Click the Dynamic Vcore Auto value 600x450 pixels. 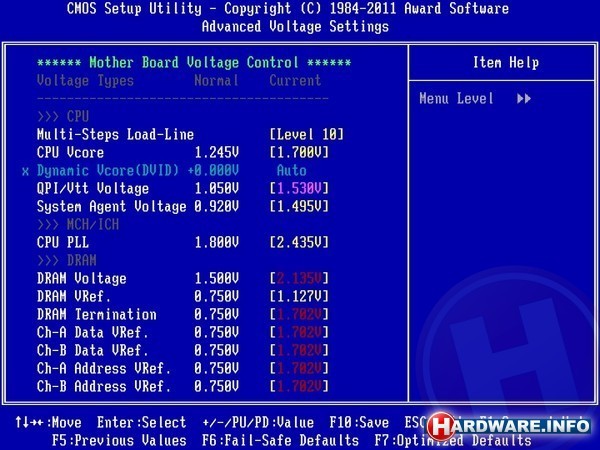[x=292, y=171]
